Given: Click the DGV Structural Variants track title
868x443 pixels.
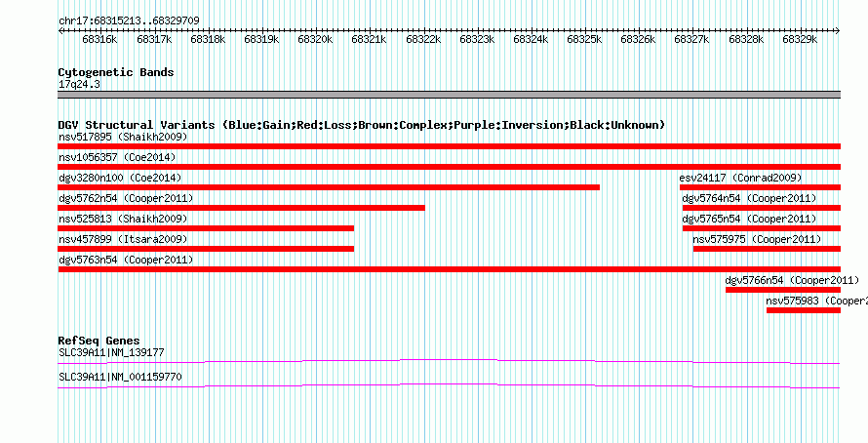Looking at the screenshot, I should [x=362, y=125].
